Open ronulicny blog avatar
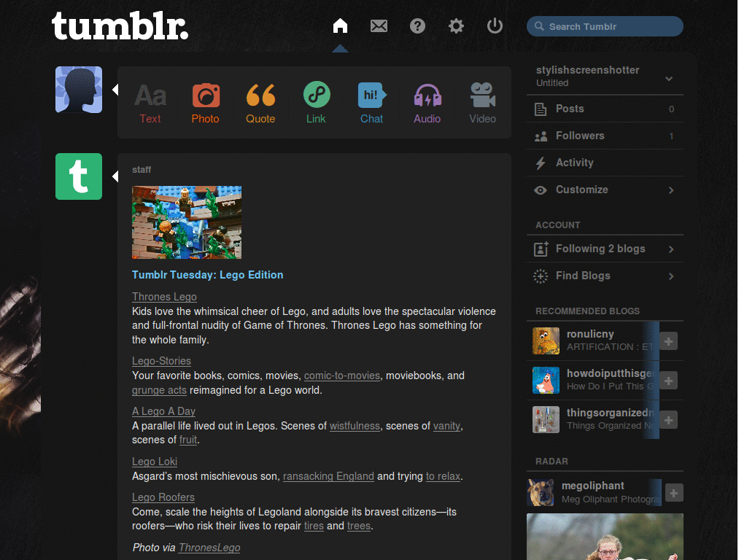Viewport: 747px width, 560px height. [x=546, y=341]
